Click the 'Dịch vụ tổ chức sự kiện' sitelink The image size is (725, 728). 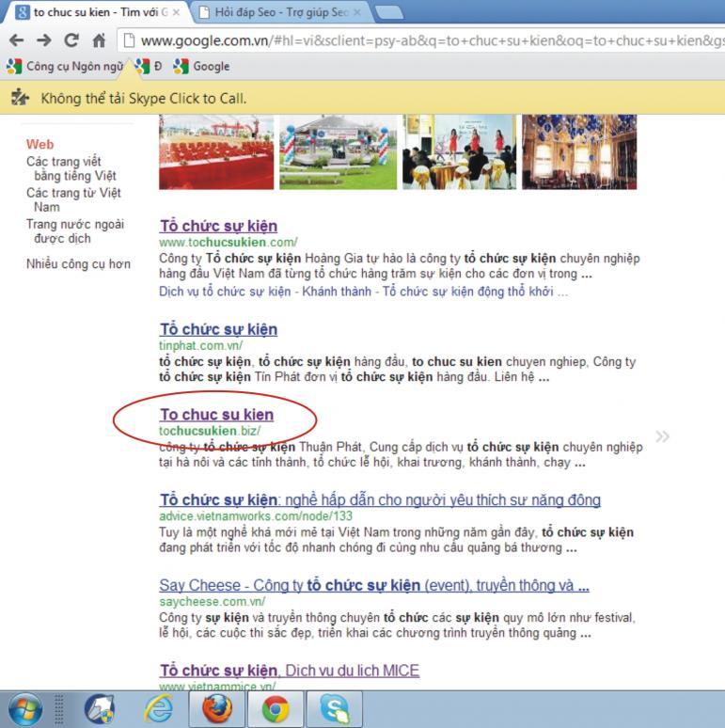coord(225,292)
